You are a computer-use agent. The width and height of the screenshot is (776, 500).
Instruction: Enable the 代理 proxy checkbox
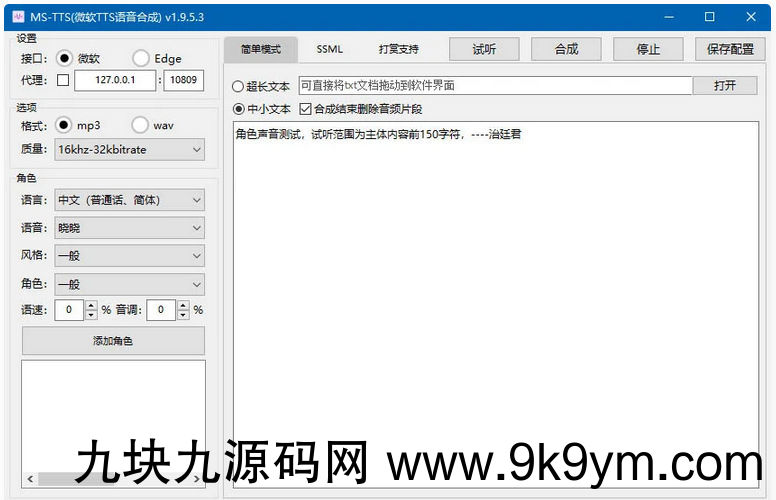pyautogui.click(x=63, y=81)
